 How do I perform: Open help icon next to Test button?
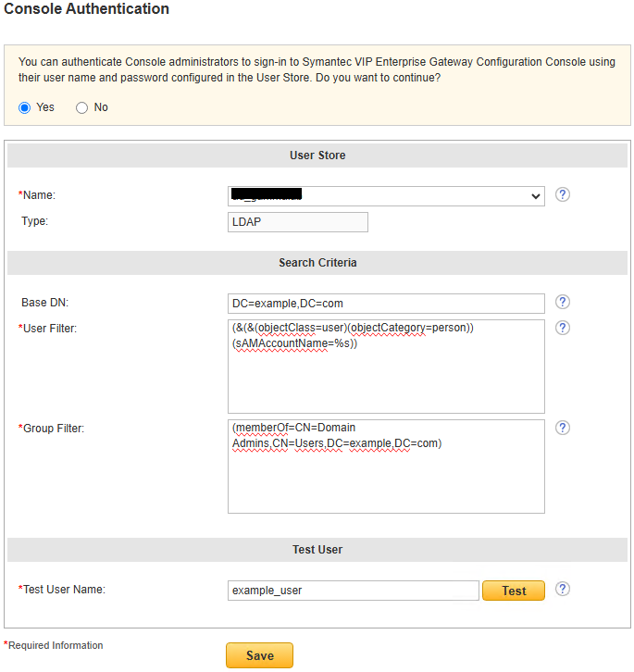pos(563,590)
